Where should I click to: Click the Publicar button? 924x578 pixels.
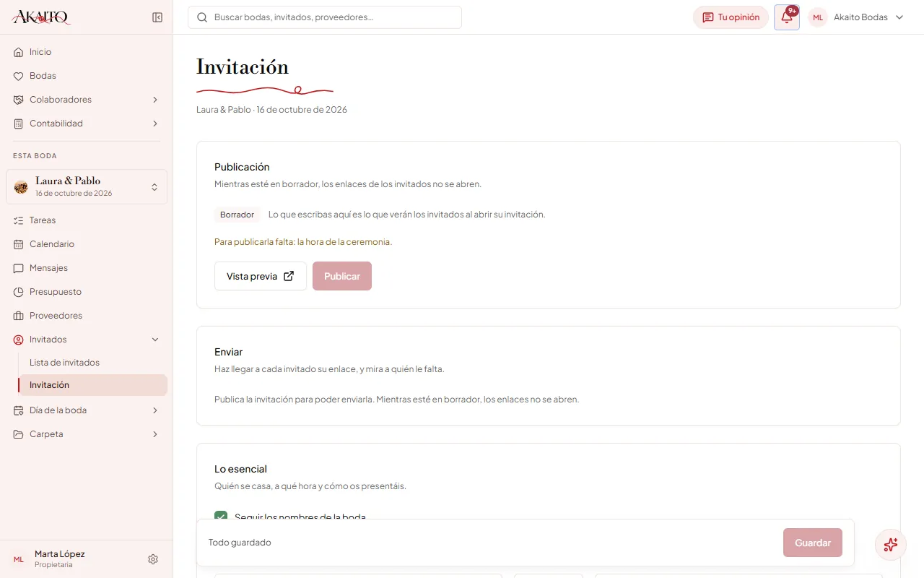click(x=342, y=276)
